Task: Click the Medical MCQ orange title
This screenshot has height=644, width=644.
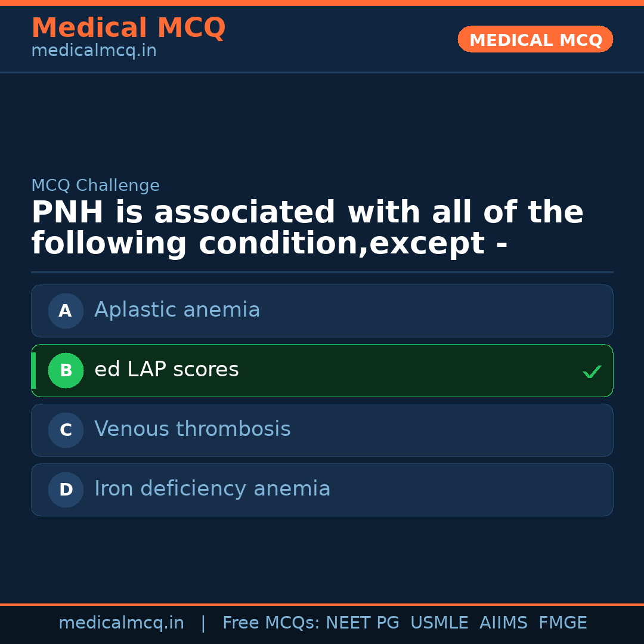Action: (128, 28)
